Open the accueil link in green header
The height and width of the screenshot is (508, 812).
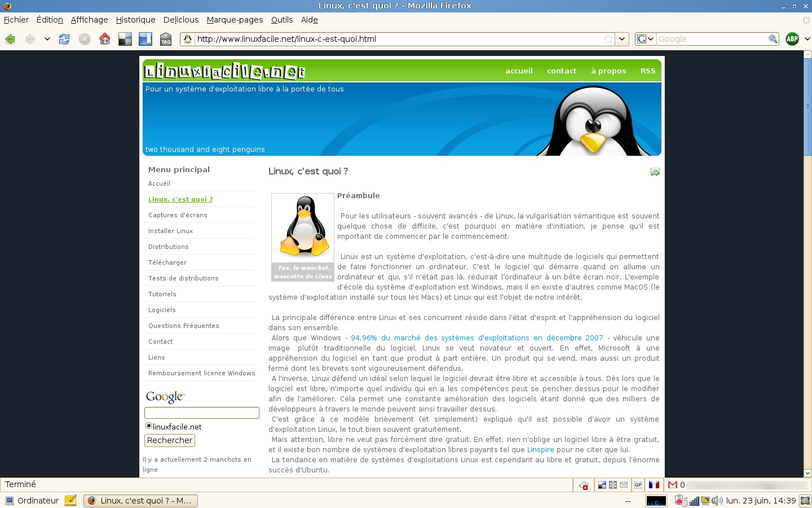coord(519,71)
